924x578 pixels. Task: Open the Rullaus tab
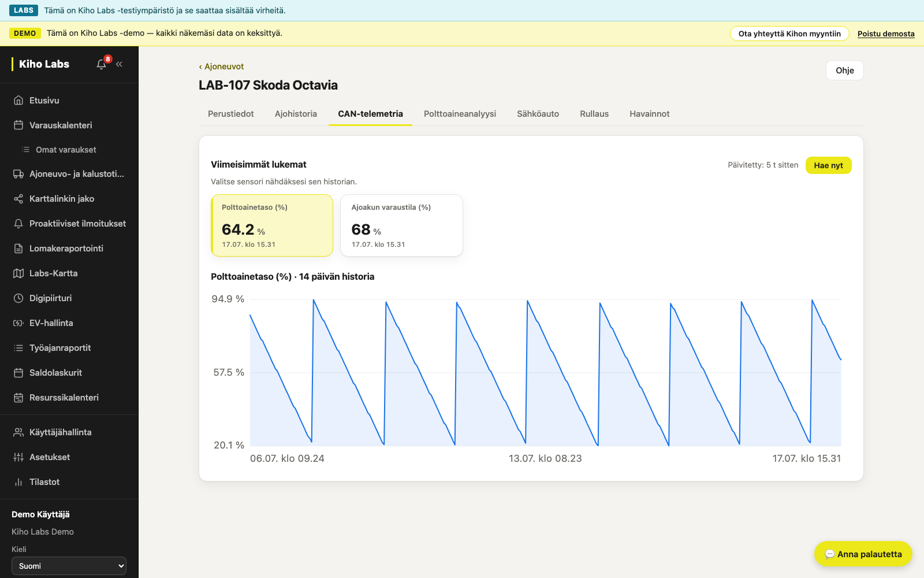click(594, 114)
